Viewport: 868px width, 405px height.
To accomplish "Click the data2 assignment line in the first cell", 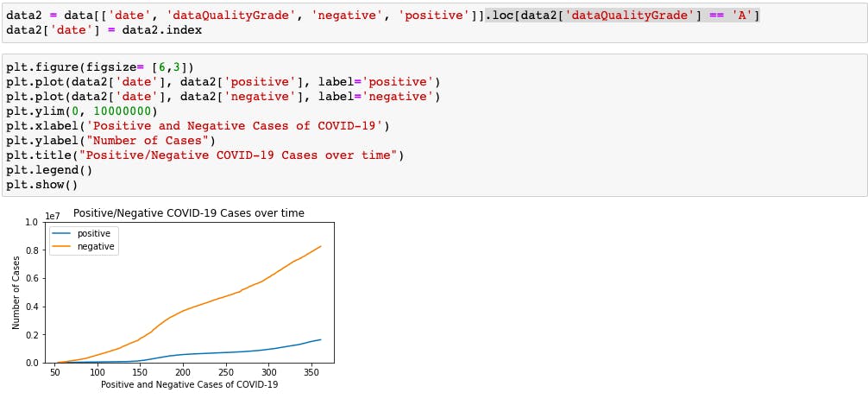I will tap(383, 16).
